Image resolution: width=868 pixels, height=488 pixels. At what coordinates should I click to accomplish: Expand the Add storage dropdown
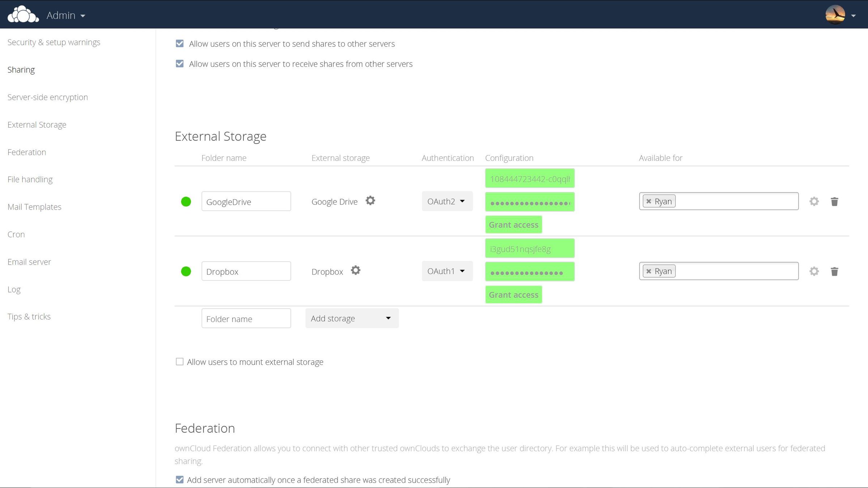(351, 318)
